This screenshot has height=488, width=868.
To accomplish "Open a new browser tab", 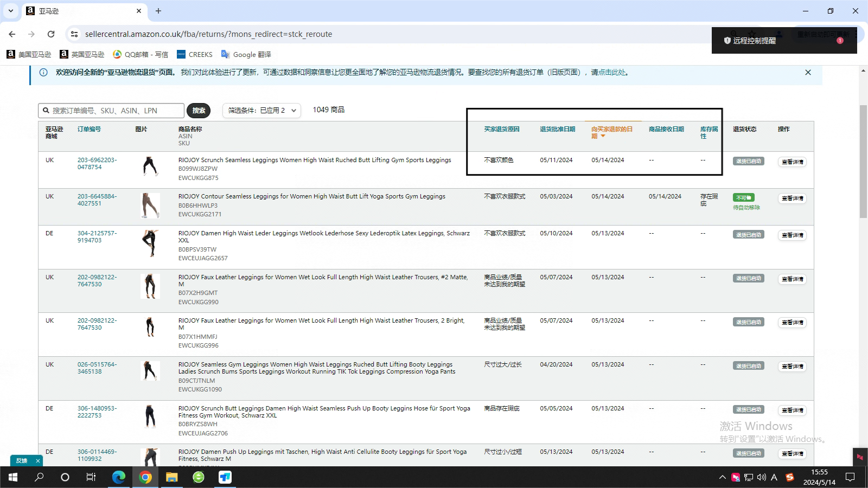I will pos(158,11).
